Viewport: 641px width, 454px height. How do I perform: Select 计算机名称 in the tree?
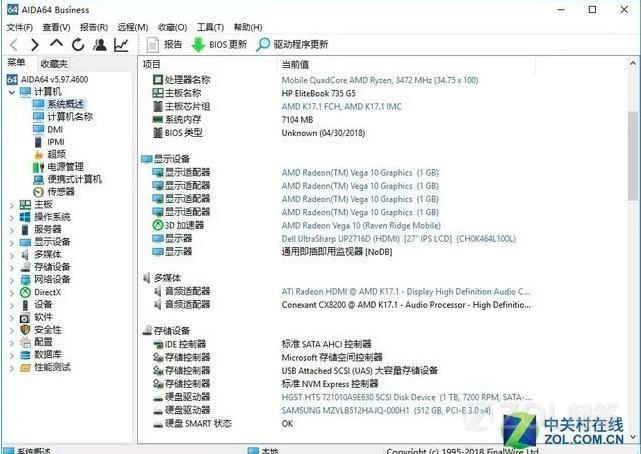pyautogui.click(x=70, y=117)
